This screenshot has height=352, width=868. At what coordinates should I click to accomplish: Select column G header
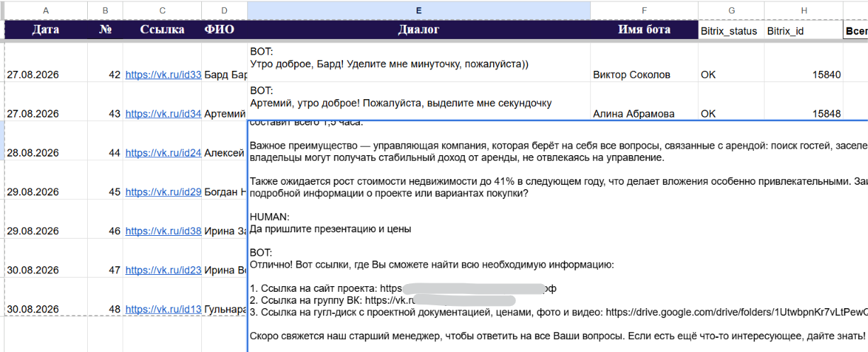pyautogui.click(x=731, y=10)
